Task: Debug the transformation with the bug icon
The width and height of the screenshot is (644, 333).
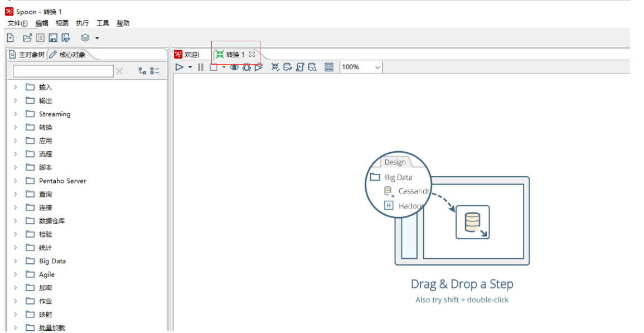Action: tap(246, 67)
